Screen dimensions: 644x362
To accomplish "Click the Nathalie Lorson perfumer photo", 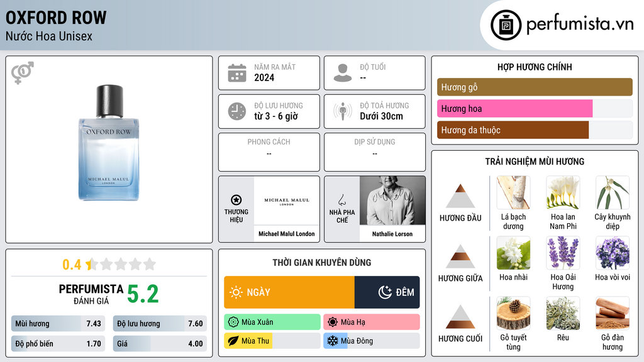I will click(392, 200).
